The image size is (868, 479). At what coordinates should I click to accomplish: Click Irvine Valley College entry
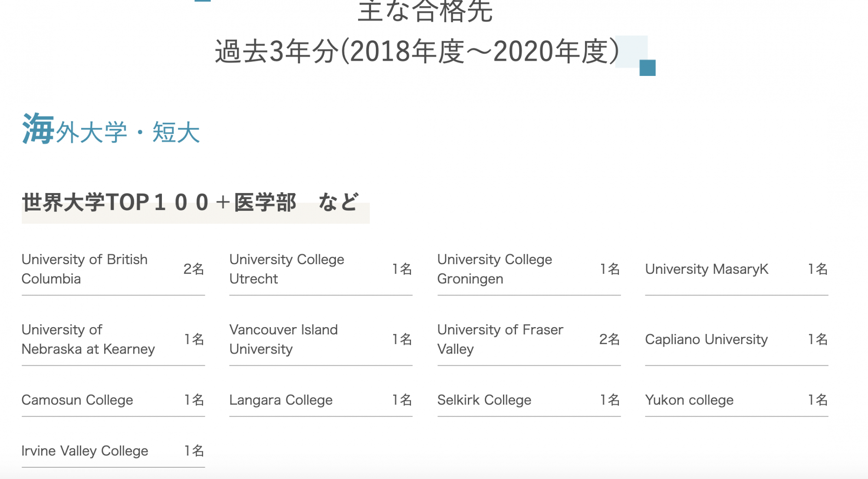85,451
